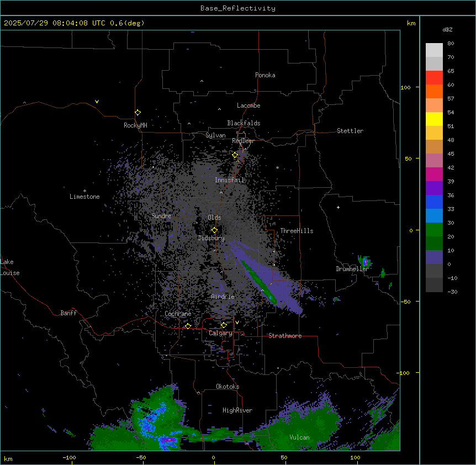Click the white asterisk above Limestone
This screenshot has height=465, width=476.
coord(84,191)
